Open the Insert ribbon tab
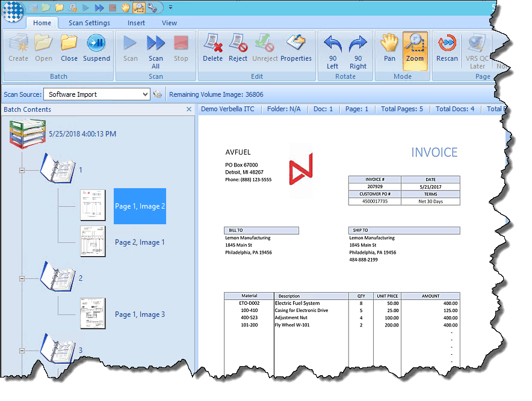 click(136, 23)
